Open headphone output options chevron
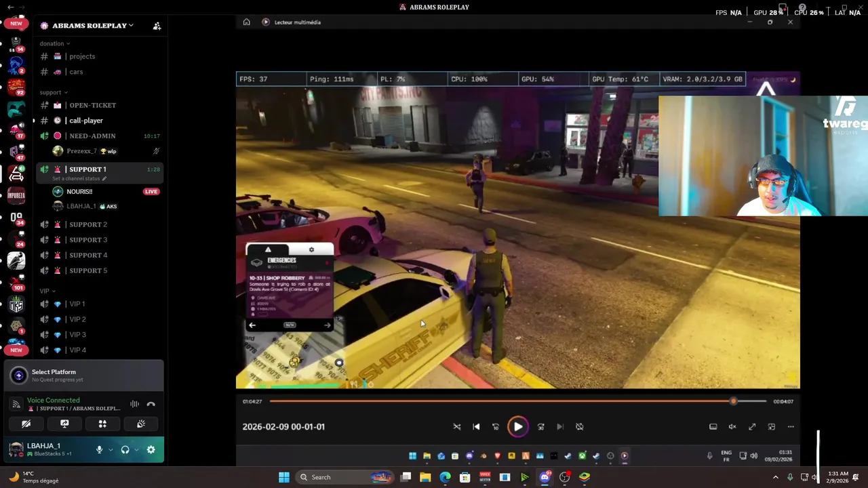The height and width of the screenshot is (488, 868). click(x=136, y=450)
